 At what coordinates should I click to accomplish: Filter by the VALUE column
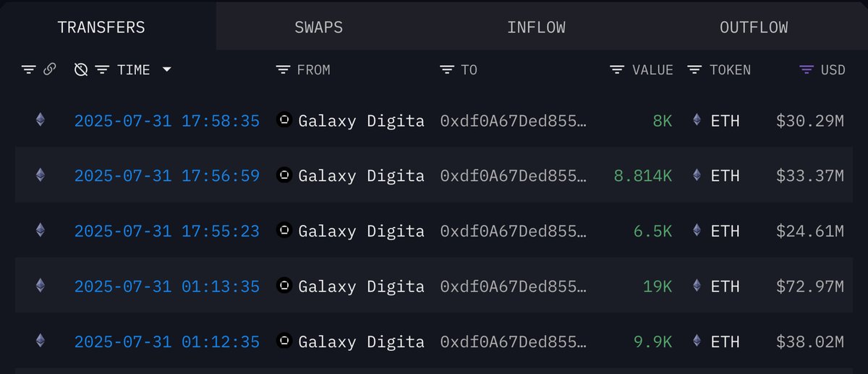617,69
